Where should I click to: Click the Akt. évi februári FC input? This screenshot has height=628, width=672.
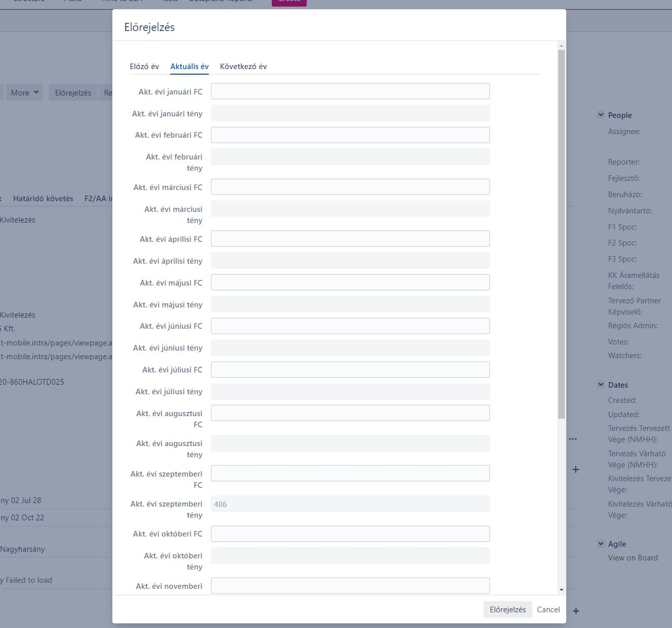pos(350,135)
